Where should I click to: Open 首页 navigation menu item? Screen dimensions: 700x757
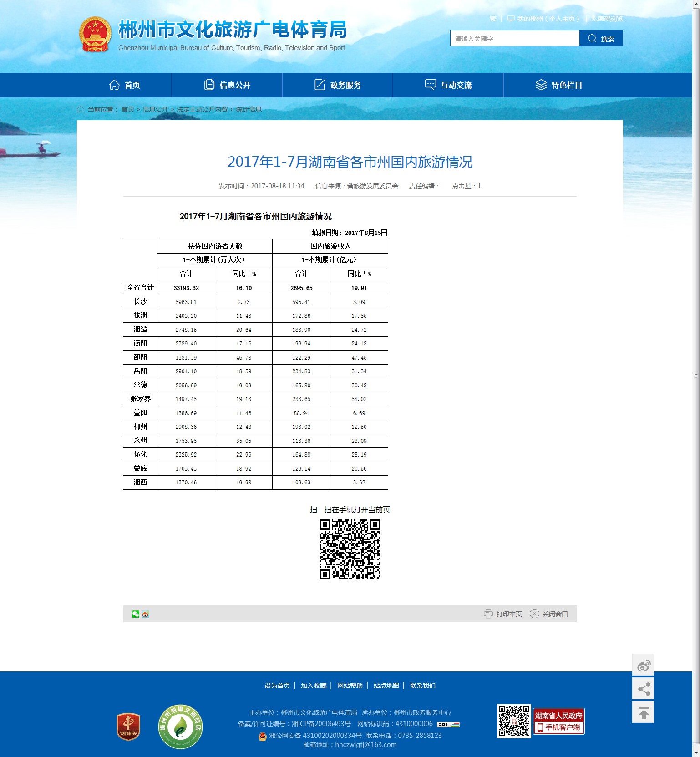click(x=124, y=85)
